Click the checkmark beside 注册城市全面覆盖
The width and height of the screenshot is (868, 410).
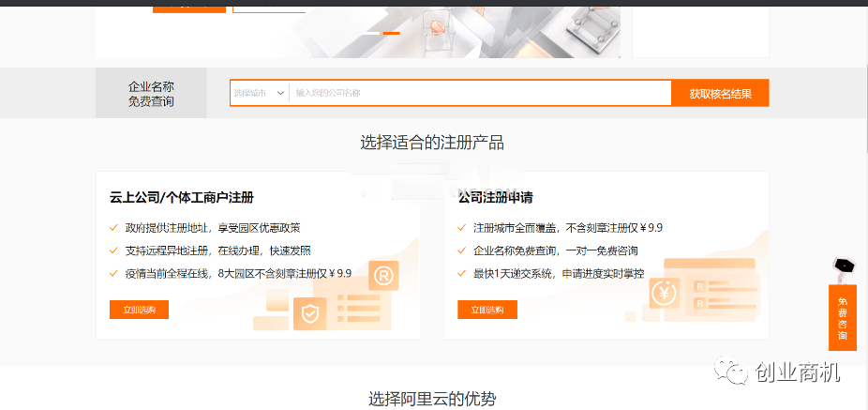click(462, 227)
